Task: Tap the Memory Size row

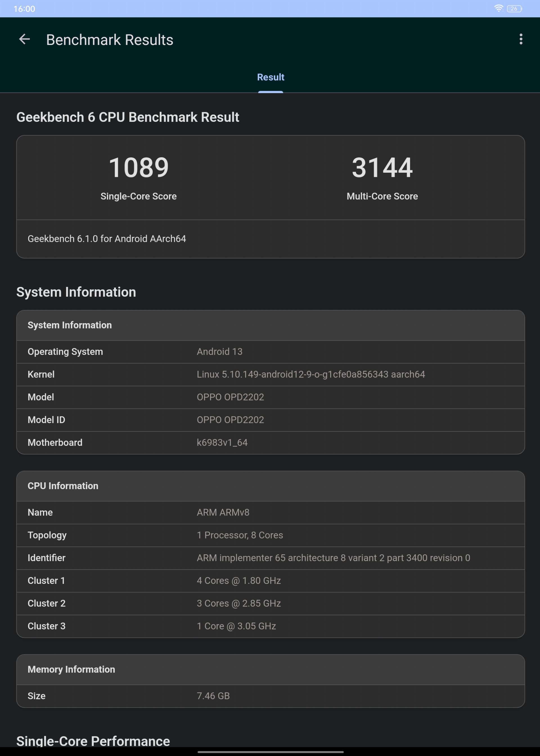Action: (271, 696)
